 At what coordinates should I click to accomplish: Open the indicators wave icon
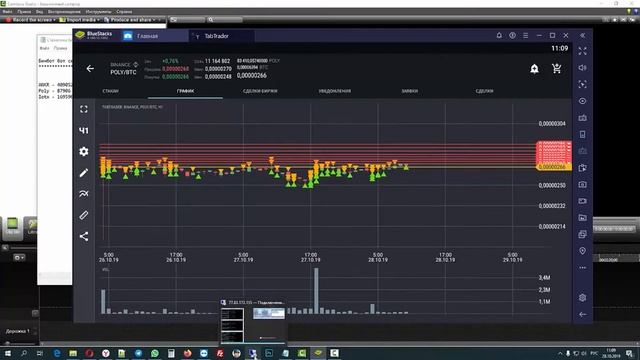(x=84, y=193)
